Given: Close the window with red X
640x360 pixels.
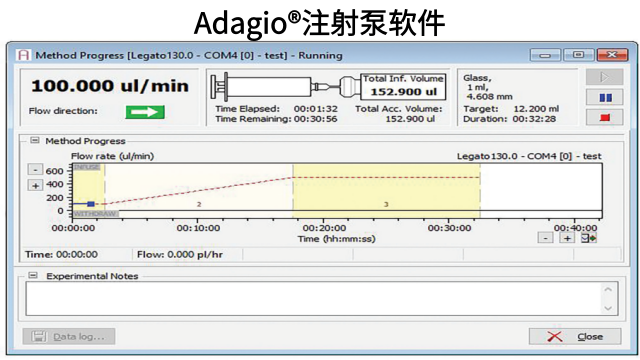Looking at the screenshot, I should [x=612, y=55].
